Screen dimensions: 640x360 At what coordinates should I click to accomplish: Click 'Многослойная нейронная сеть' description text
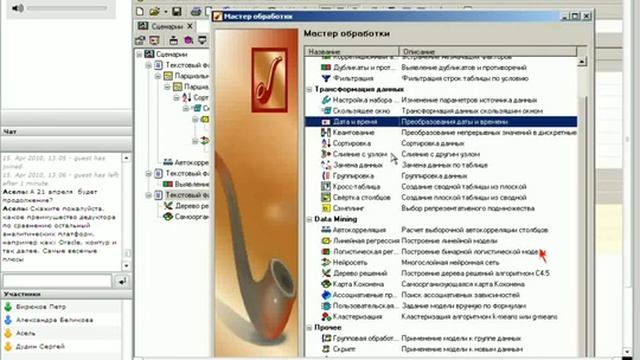click(449, 262)
